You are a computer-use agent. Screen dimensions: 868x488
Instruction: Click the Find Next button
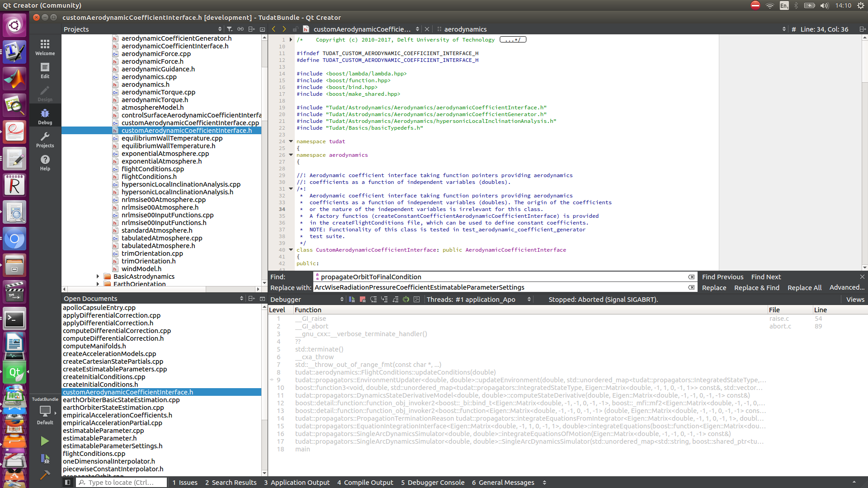pyautogui.click(x=766, y=277)
